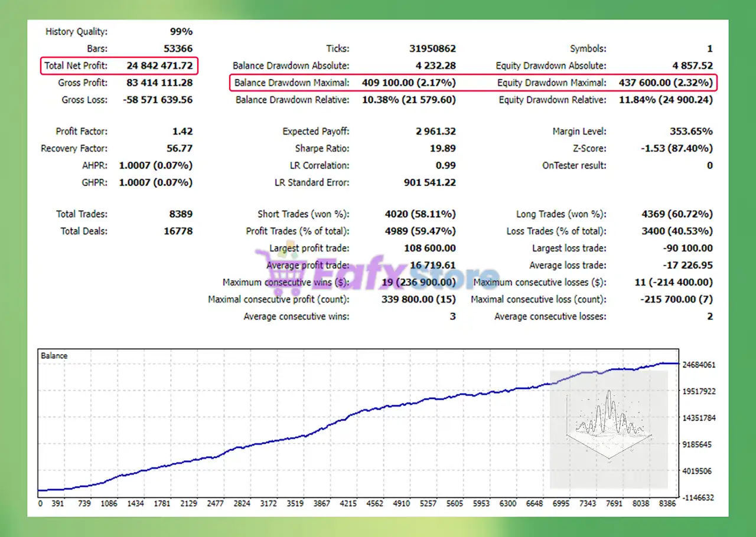Select the x-axis label 4215

point(349,504)
